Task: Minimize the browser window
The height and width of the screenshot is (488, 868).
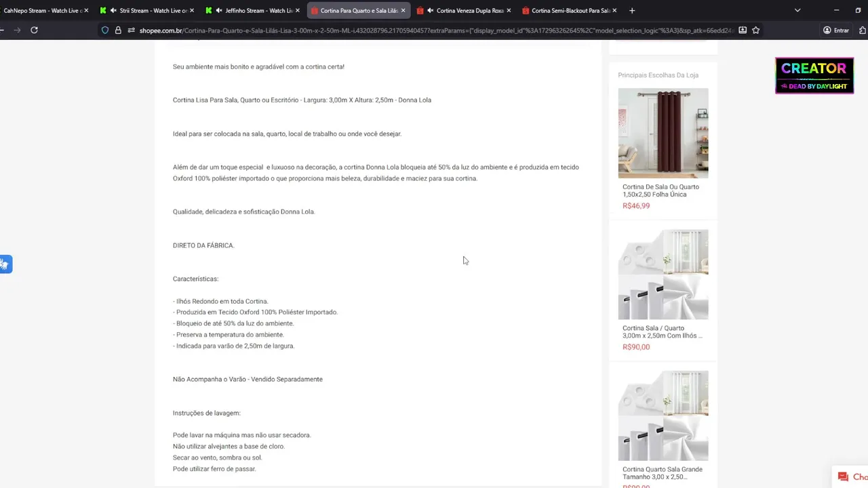Action: coord(837,10)
